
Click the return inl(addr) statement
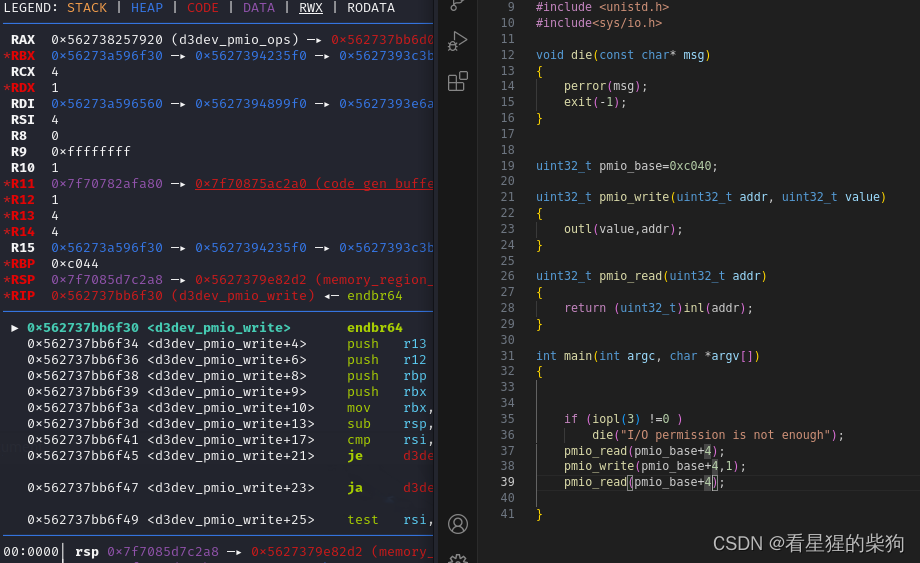pos(658,308)
